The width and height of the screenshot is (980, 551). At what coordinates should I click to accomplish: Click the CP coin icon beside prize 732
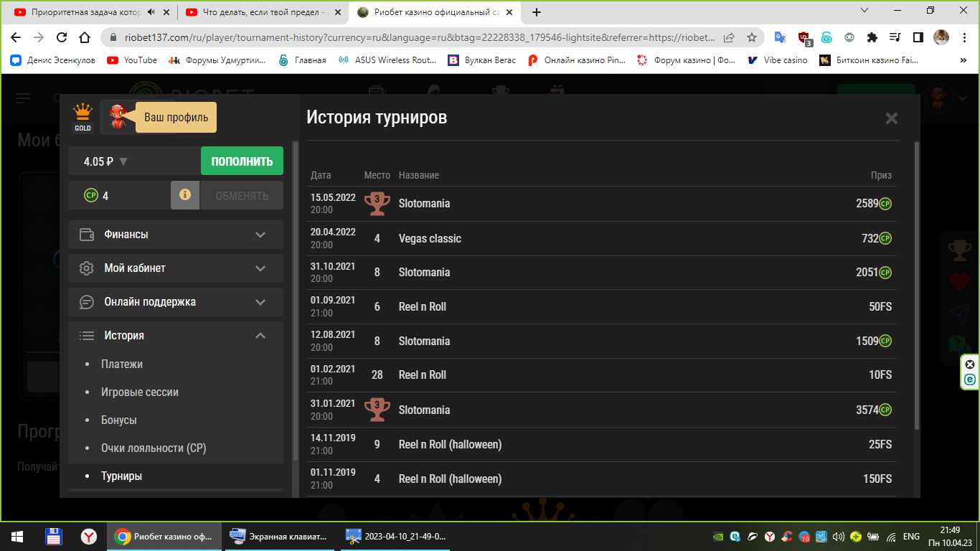point(886,238)
